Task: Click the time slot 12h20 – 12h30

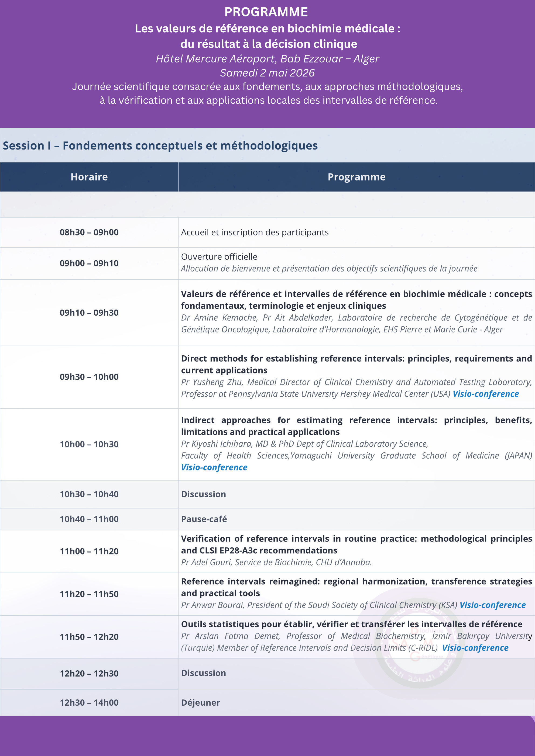Action: tap(89, 673)
